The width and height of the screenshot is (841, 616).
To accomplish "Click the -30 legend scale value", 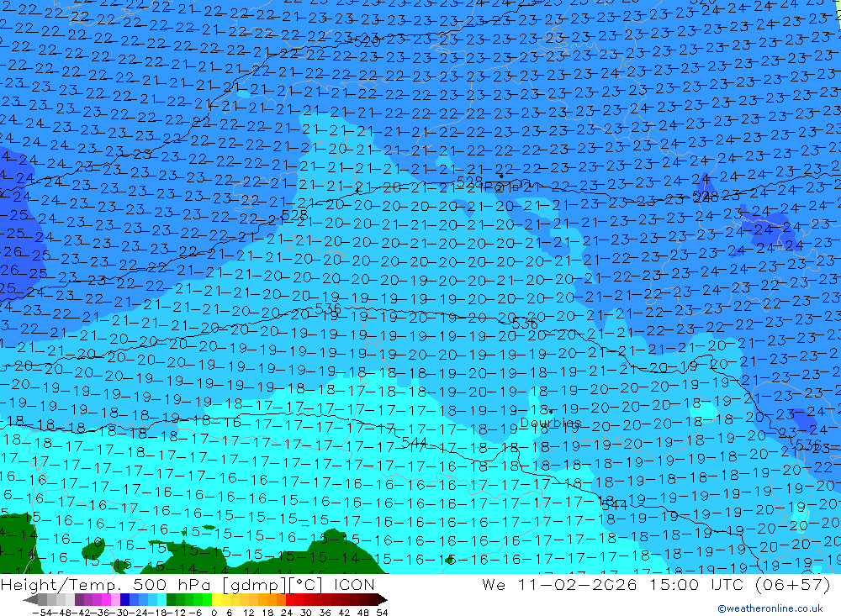I will tap(119, 612).
